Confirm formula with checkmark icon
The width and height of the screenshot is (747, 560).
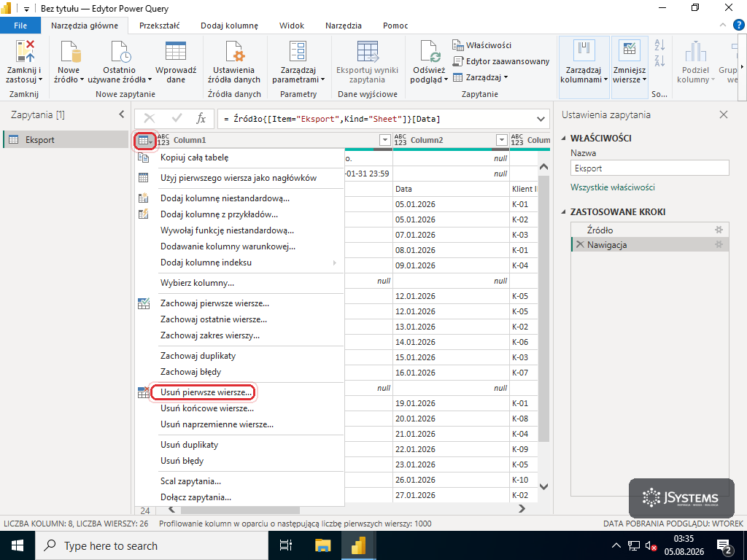[177, 119]
